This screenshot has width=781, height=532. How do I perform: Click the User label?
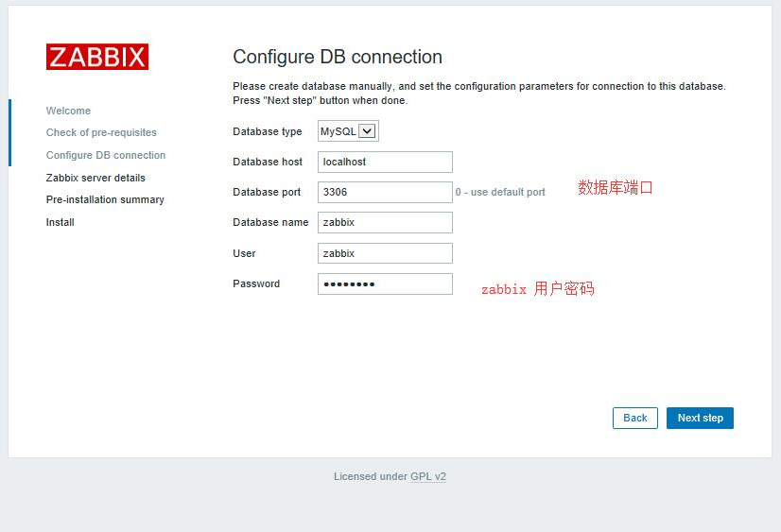(x=244, y=253)
